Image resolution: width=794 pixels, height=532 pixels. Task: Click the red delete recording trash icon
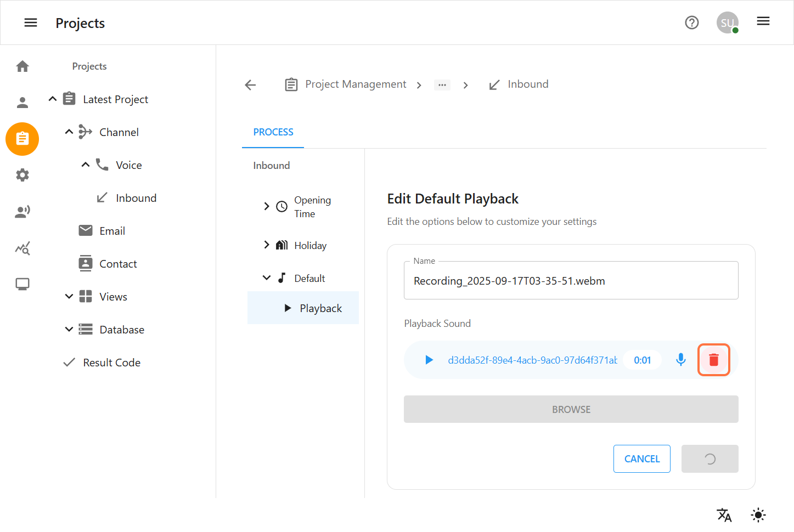click(713, 360)
